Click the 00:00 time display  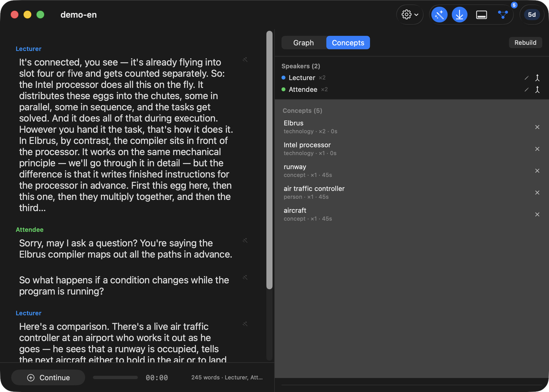[157, 378]
